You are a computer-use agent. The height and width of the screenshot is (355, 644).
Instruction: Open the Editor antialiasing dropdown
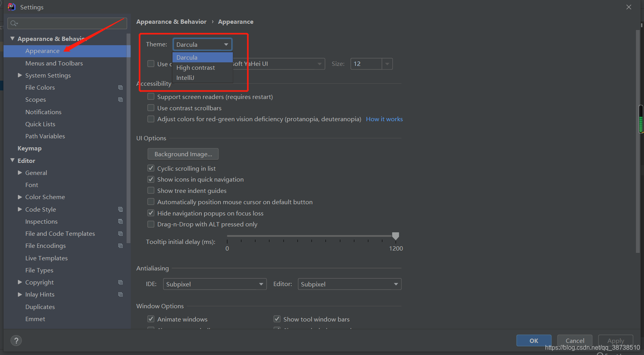click(x=349, y=284)
